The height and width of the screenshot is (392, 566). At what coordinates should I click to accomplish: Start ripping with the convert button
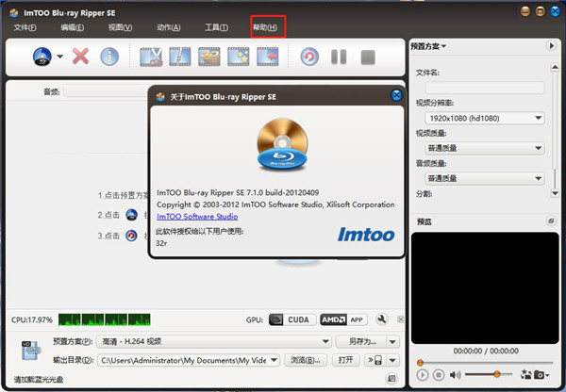309,57
